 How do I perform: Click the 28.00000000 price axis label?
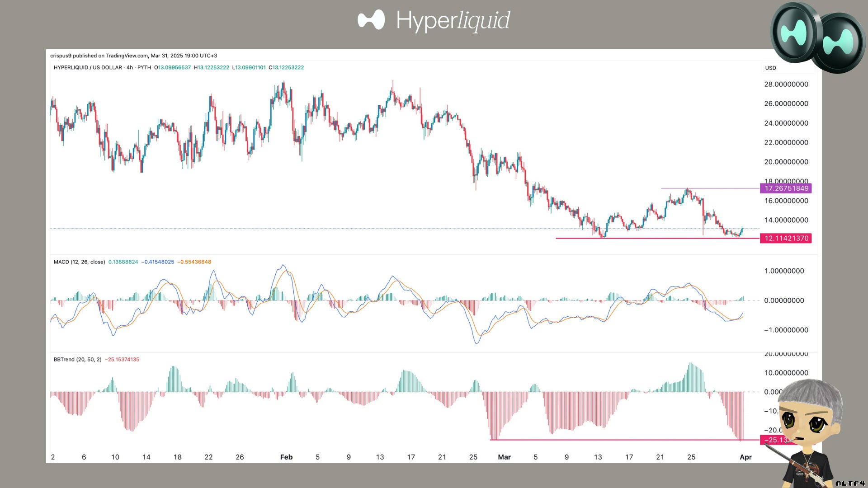pyautogui.click(x=786, y=84)
